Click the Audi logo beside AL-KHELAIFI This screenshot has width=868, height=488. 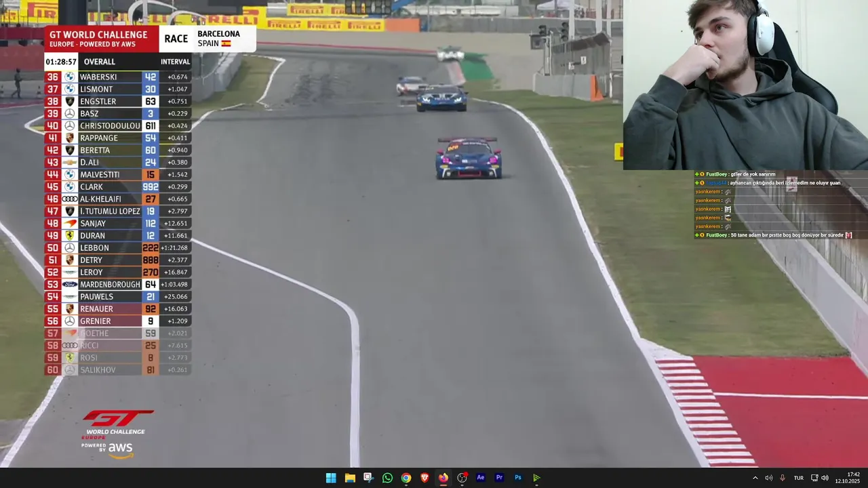point(69,199)
